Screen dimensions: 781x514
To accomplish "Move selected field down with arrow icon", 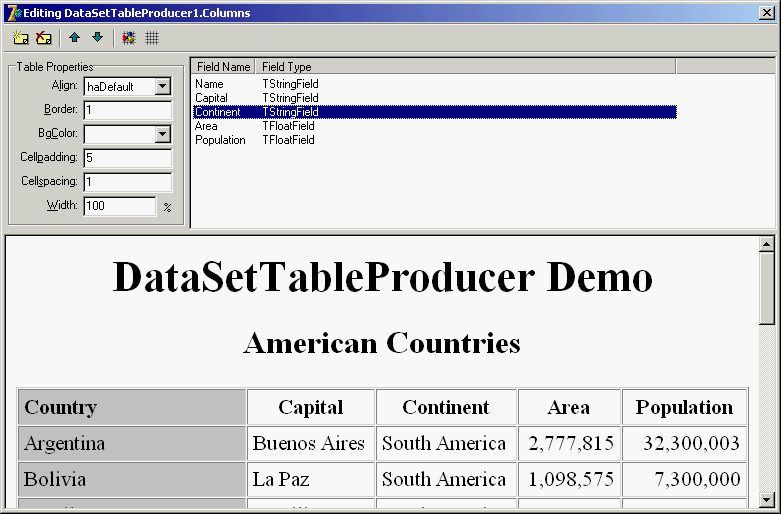I will tap(97, 38).
